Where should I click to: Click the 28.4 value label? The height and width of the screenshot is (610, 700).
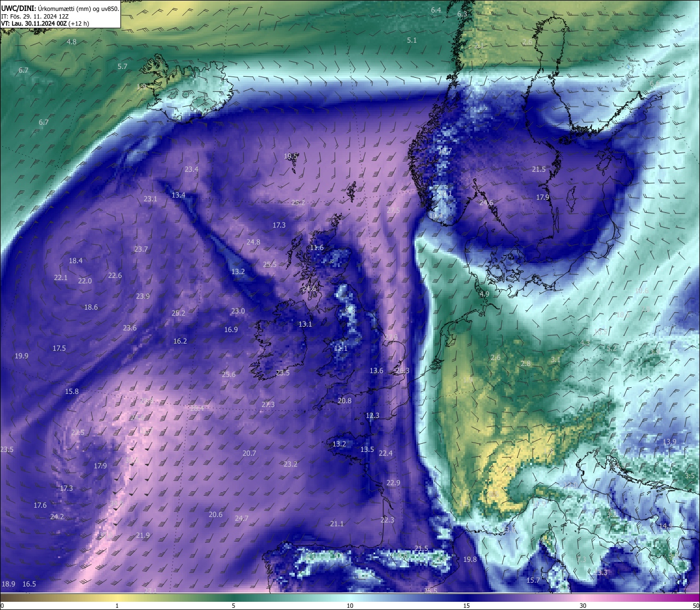(197, 408)
